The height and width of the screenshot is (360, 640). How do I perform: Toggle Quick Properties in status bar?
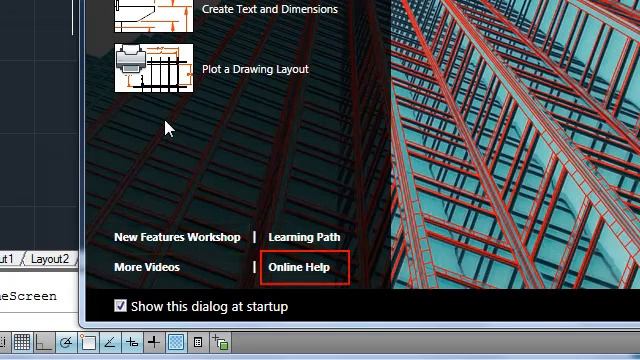pyautogui.click(x=198, y=342)
